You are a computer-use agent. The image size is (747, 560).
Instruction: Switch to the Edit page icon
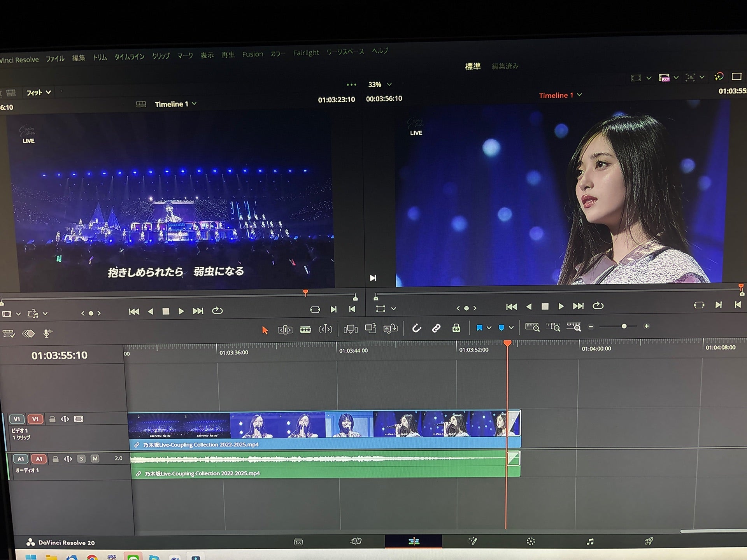414,541
